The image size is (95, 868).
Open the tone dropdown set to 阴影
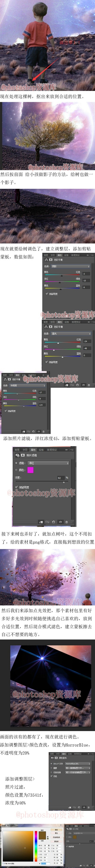[x=71, y=266]
